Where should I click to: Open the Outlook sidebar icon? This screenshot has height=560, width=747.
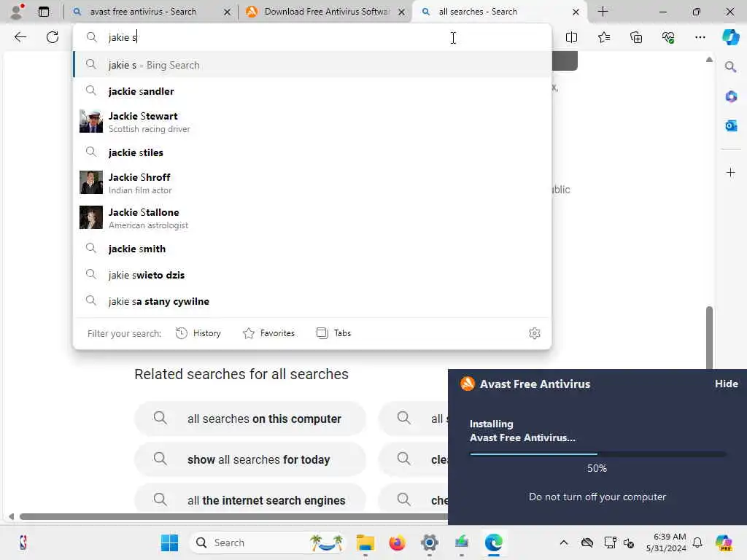tap(731, 125)
